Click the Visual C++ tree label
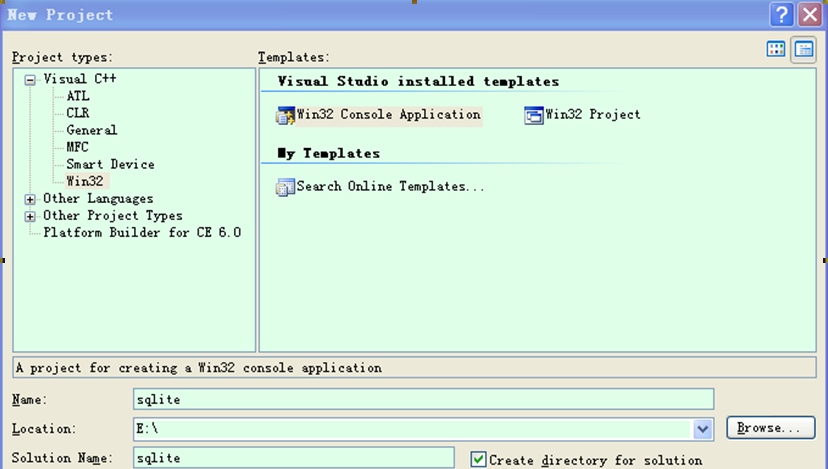Image resolution: width=828 pixels, height=469 pixels. click(80, 79)
